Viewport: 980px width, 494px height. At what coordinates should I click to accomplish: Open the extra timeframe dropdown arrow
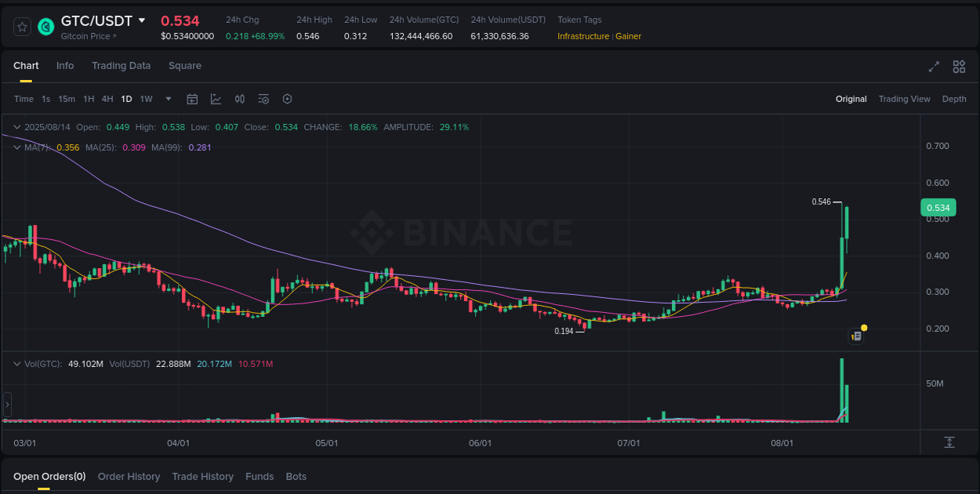[168, 99]
